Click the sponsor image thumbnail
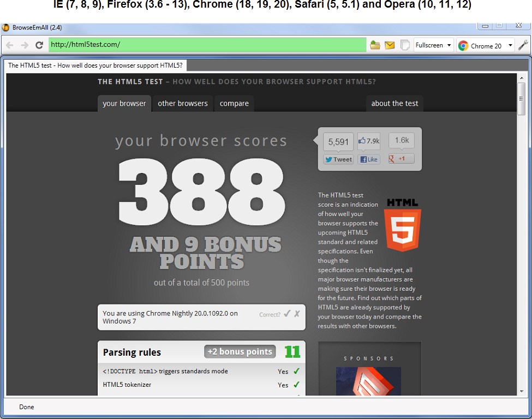 tap(368, 381)
